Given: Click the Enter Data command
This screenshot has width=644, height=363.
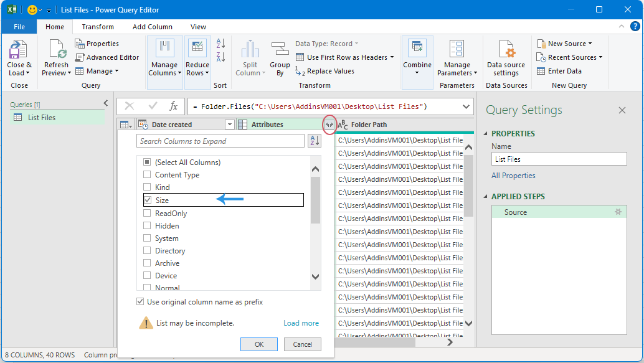Looking at the screenshot, I should 559,71.
